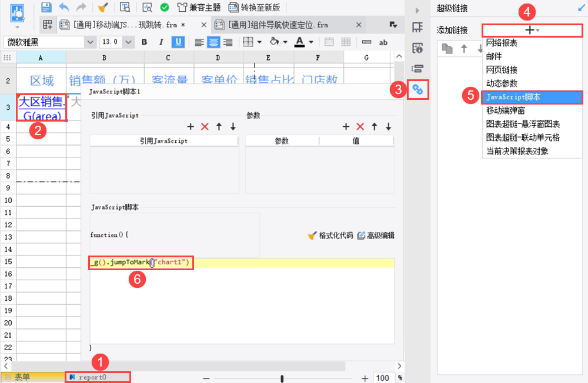Add a parameter with plus icon
This screenshot has height=383, width=588.
(x=346, y=127)
